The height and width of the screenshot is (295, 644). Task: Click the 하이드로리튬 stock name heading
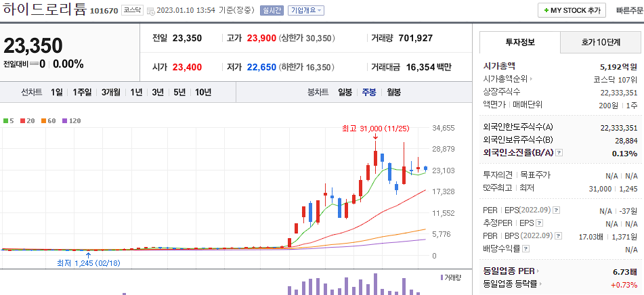tap(43, 10)
